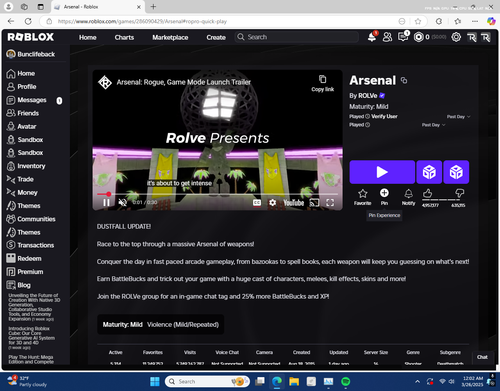Viewport: 500px width, 391px height.
Task: Open Redeem in the sidebar
Action: [24, 259]
